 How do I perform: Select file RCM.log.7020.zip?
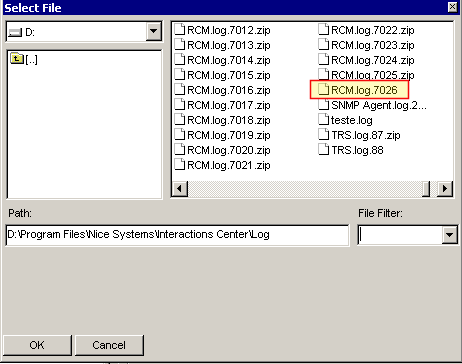(223, 150)
